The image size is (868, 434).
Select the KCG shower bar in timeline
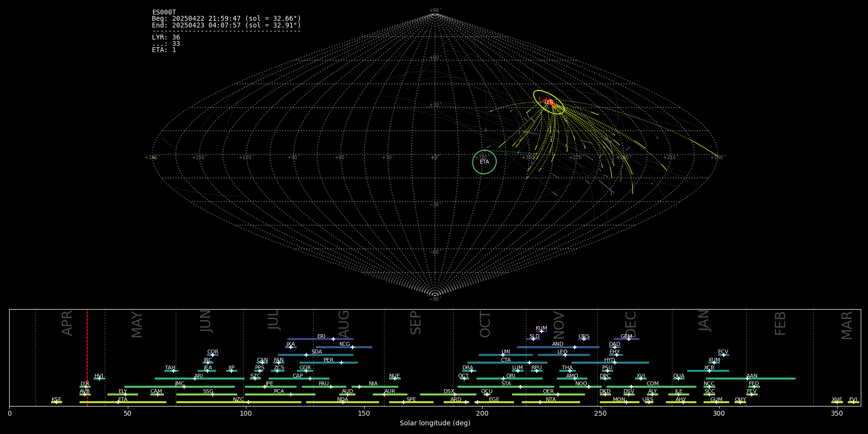[x=344, y=347]
